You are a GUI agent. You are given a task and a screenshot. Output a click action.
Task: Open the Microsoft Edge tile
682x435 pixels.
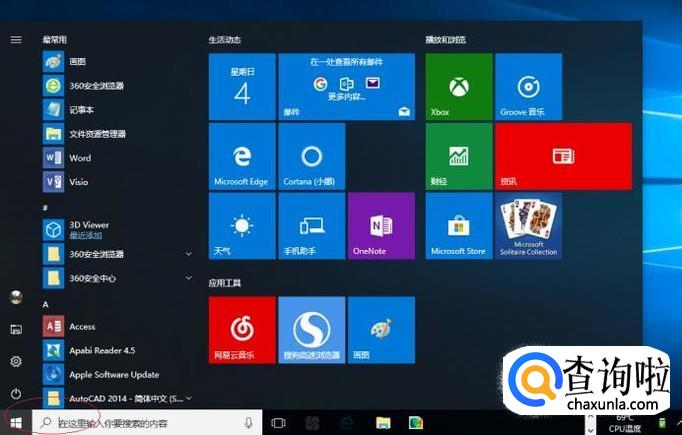241,156
